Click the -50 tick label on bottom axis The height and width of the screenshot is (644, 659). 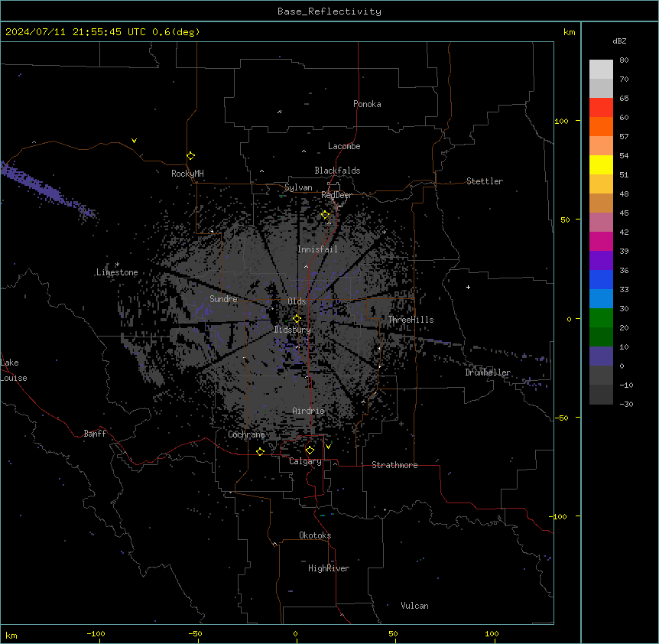coord(195,633)
